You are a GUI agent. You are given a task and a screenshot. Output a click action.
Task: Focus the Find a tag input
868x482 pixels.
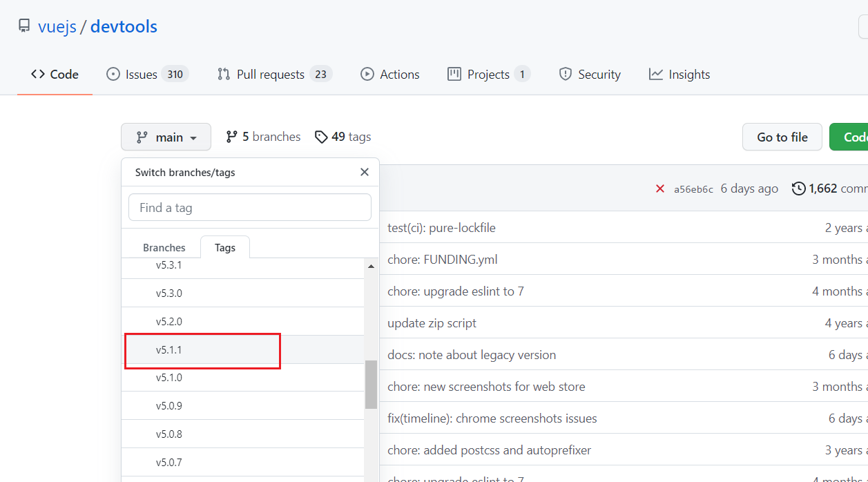click(x=250, y=207)
